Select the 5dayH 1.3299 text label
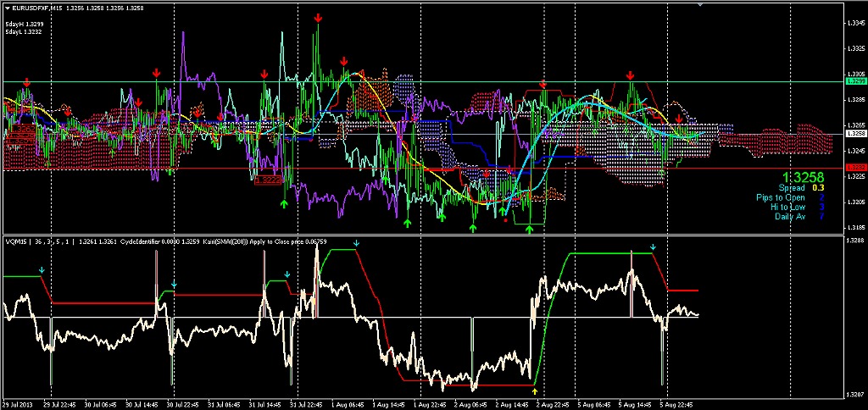 pos(25,24)
